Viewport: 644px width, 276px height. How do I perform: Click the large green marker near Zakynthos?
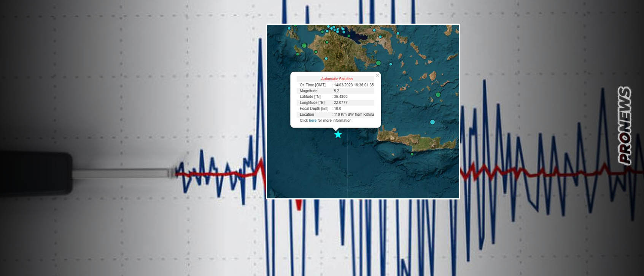click(304, 46)
